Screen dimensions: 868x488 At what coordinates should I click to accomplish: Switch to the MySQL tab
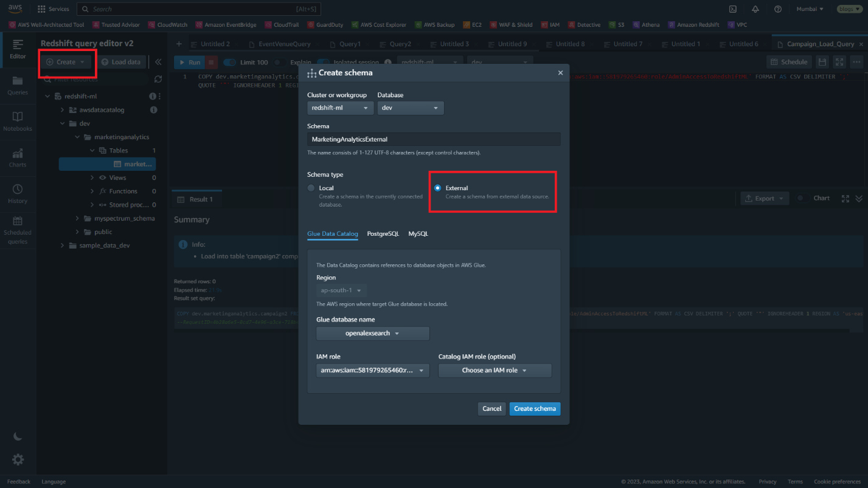coord(418,234)
